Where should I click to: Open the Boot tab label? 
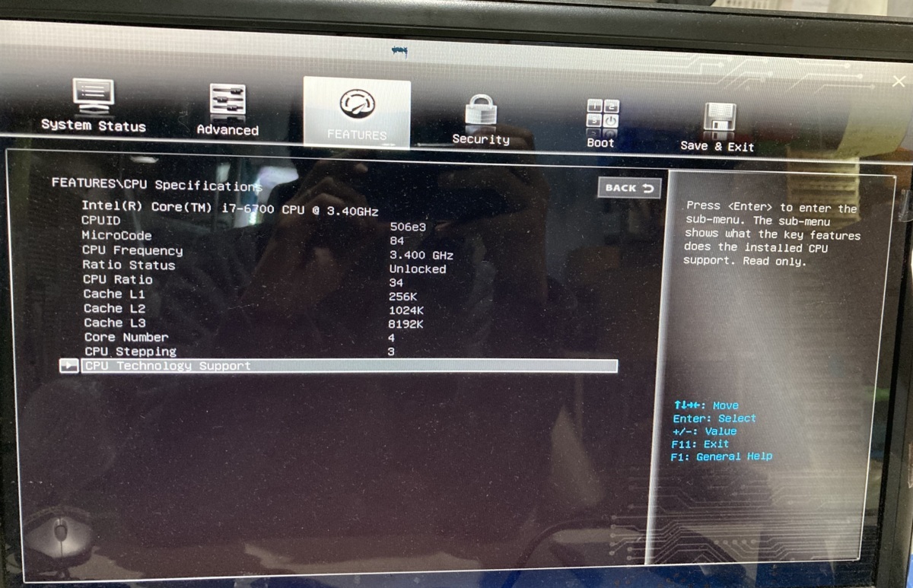[x=600, y=143]
